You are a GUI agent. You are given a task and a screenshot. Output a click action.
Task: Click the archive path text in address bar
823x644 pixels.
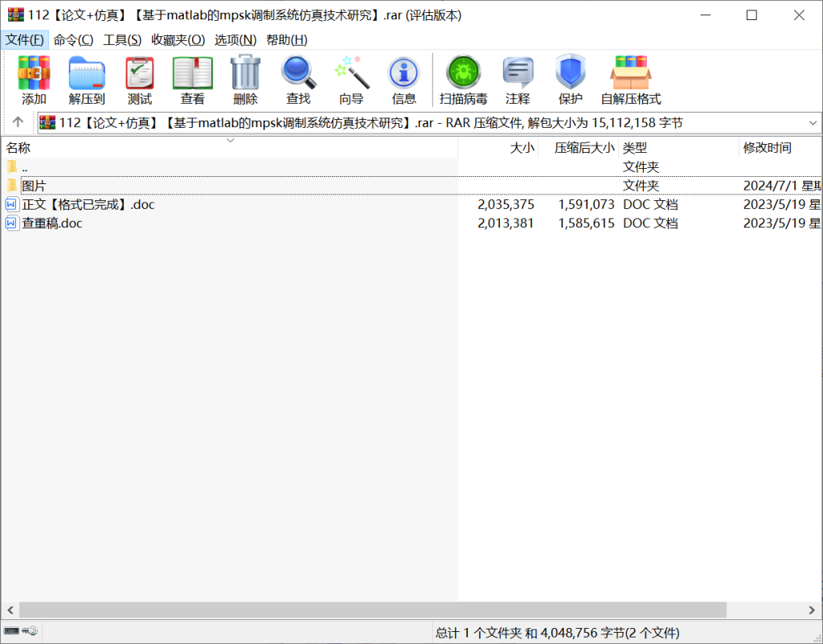click(x=371, y=123)
